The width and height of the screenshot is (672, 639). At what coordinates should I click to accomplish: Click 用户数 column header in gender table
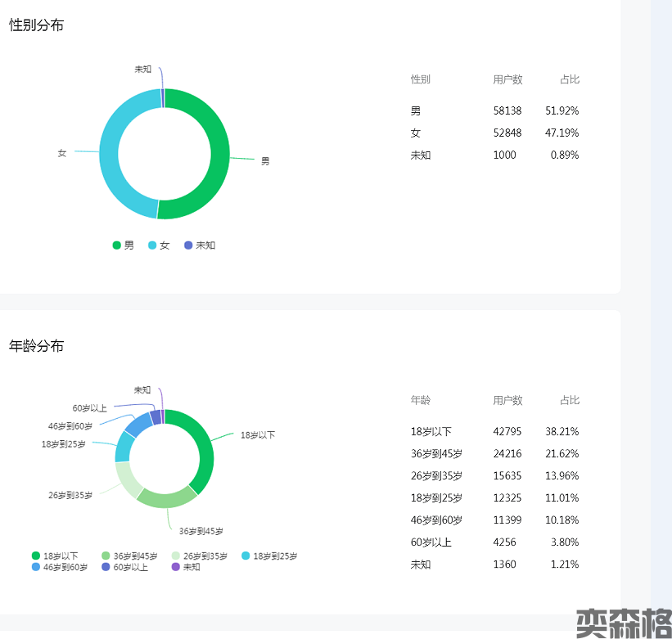point(507,79)
